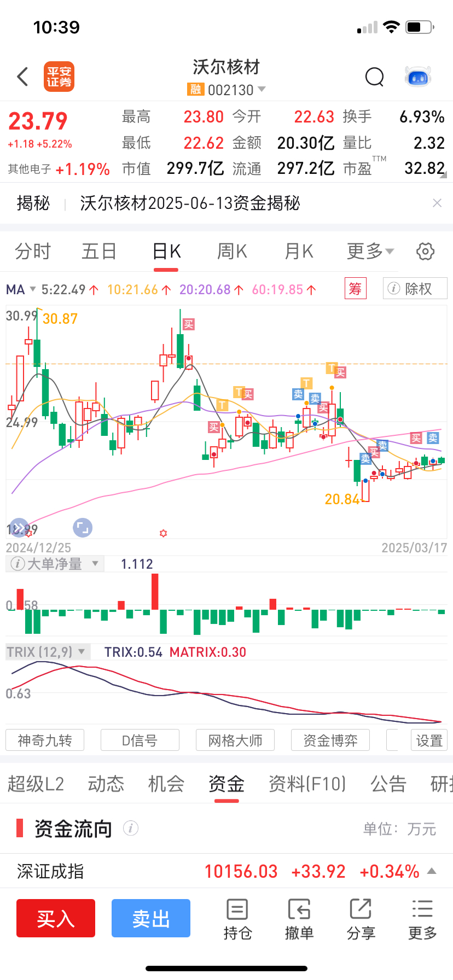Image resolution: width=453 pixels, height=980 pixels.
Task: Select the 日K chart tab
Action: [166, 252]
